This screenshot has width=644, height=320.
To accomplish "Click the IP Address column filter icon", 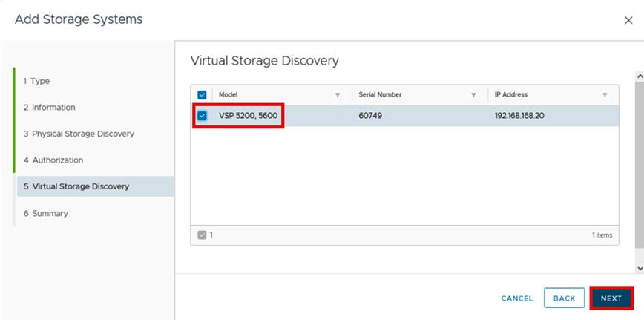I will (x=605, y=95).
